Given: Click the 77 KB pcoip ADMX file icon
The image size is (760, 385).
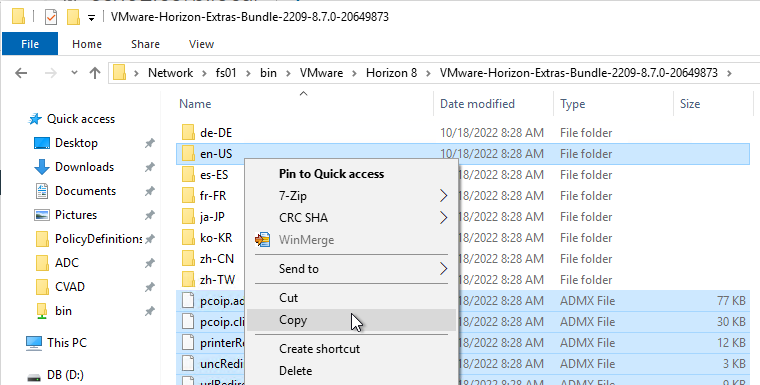Looking at the screenshot, I should (188, 301).
